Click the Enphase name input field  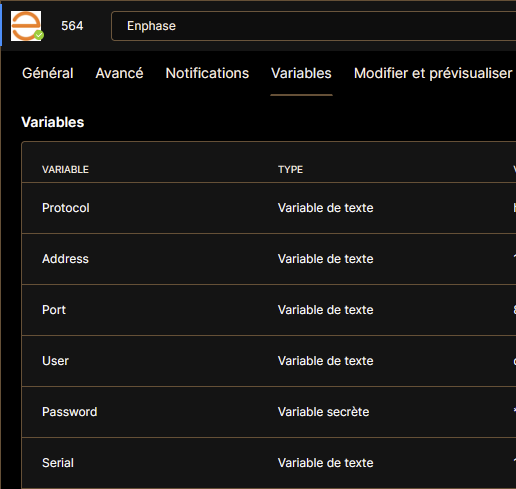[x=313, y=26]
